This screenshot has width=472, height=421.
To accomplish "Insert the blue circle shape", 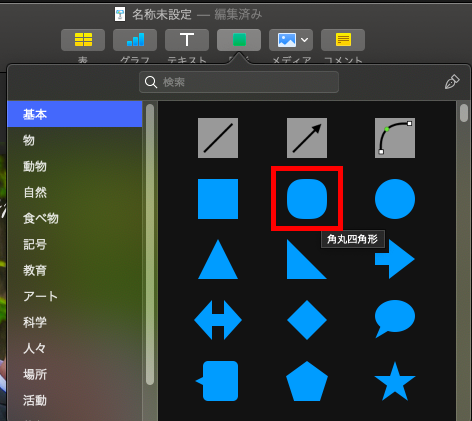I will [395, 199].
